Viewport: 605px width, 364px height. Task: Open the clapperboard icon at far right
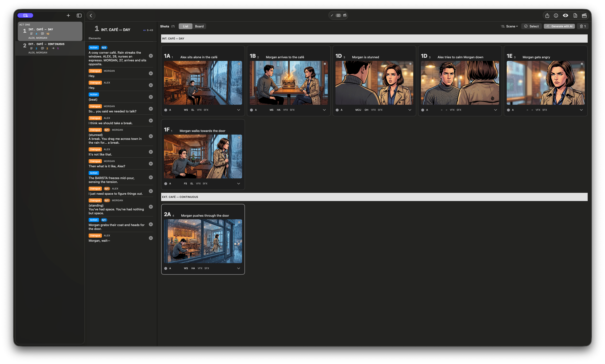coord(584,15)
